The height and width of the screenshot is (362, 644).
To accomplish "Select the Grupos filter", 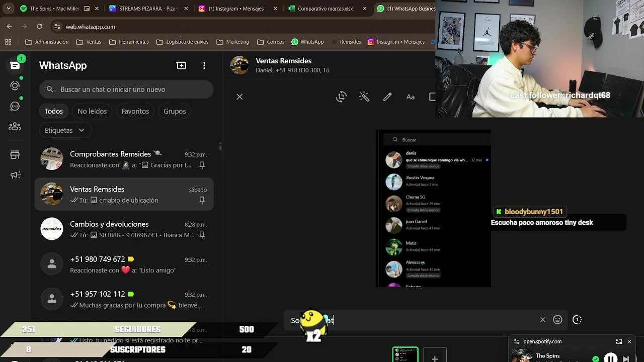I will [x=175, y=111].
